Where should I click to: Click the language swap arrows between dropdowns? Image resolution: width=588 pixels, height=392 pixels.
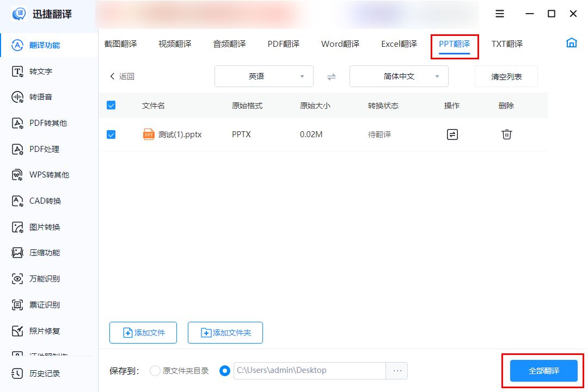tap(332, 77)
